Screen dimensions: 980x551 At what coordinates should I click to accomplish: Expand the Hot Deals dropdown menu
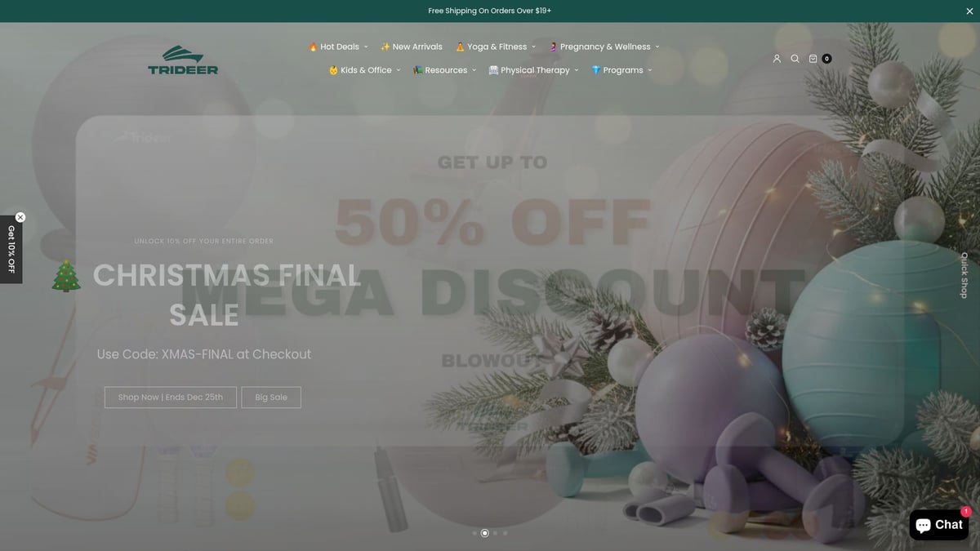click(338, 47)
